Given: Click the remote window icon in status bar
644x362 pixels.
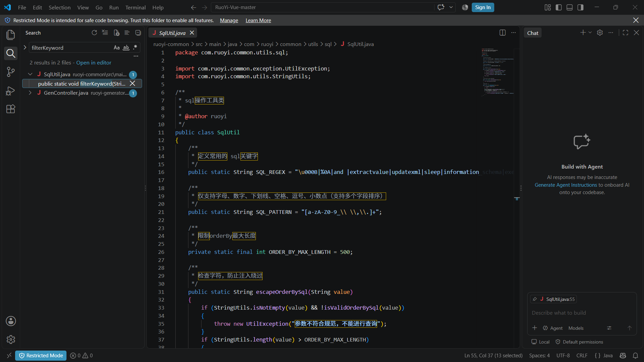Looking at the screenshot, I should [x=9, y=356].
